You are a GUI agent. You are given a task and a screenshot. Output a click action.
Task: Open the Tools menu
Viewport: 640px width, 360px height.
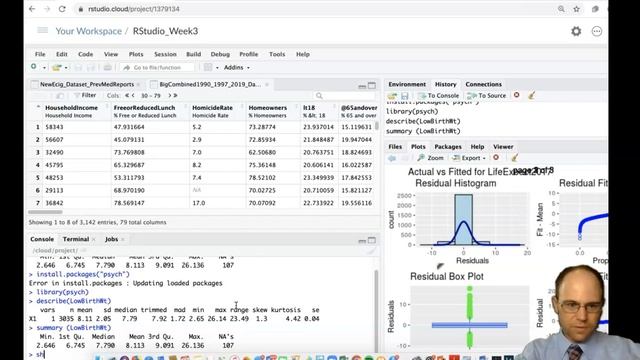[x=277, y=54]
